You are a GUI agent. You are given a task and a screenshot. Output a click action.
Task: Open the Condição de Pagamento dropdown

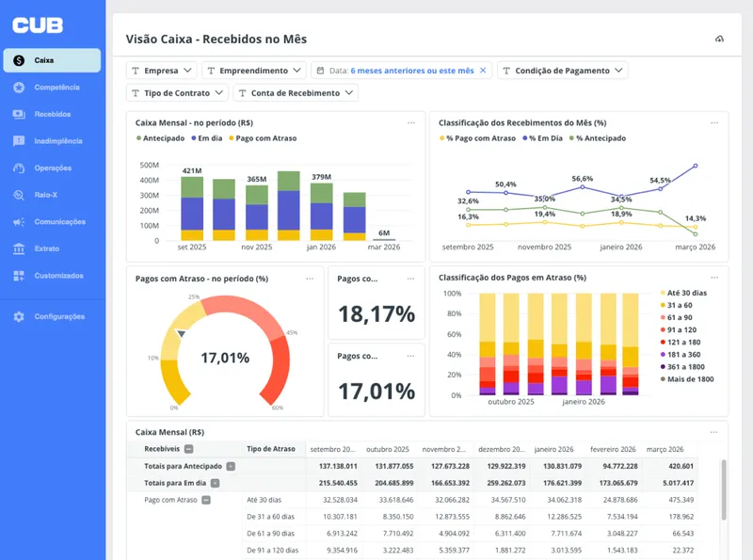[562, 71]
